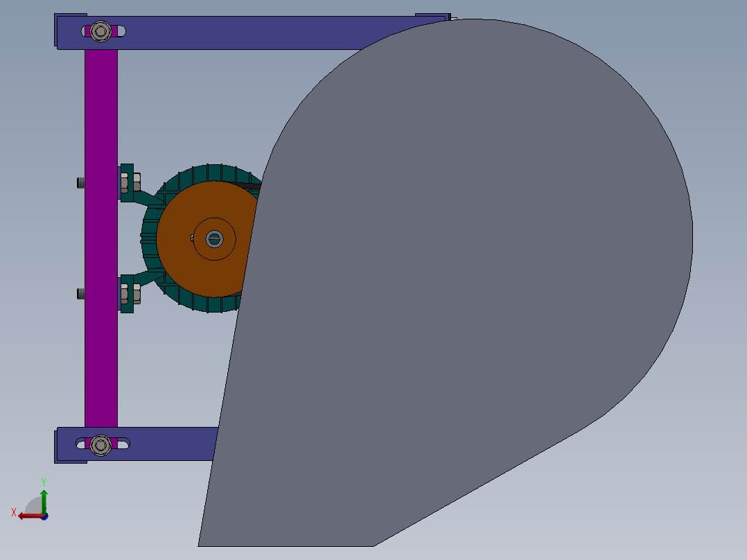Click the green Y axis arrow of the triad
Image resolution: width=747 pixels, height=560 pixels.
(44, 501)
